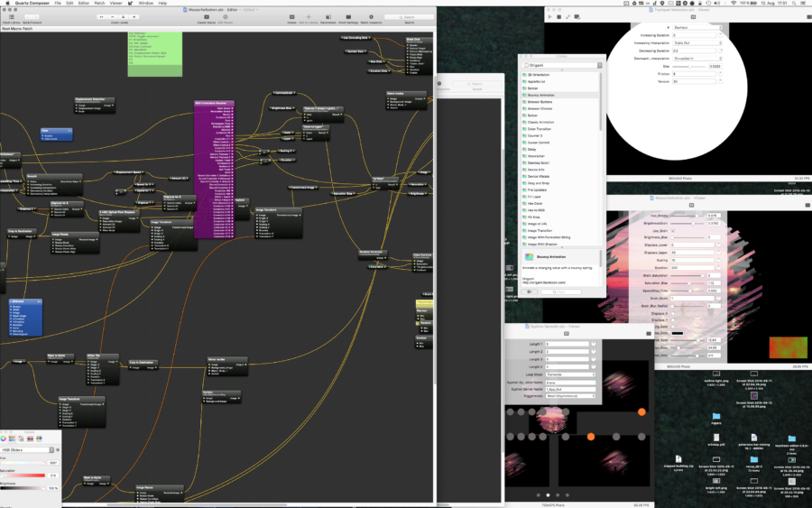Open the HSB Sliders dropdown in Colors panel
Viewport: 812px width, 508px height.
[x=27, y=450]
